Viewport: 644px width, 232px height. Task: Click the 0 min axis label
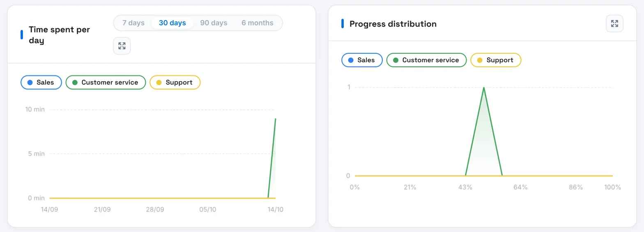coord(36,198)
